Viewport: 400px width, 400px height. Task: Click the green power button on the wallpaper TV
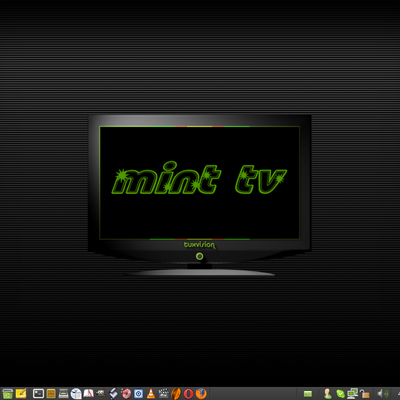pyautogui.click(x=200, y=256)
